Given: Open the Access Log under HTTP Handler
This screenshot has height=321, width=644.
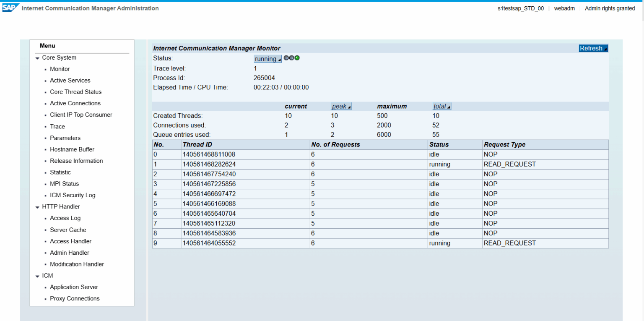Looking at the screenshot, I should [65, 218].
